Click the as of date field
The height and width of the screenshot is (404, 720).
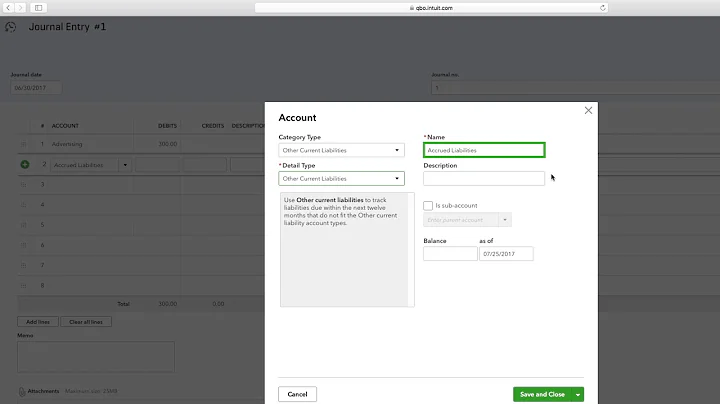(506, 253)
